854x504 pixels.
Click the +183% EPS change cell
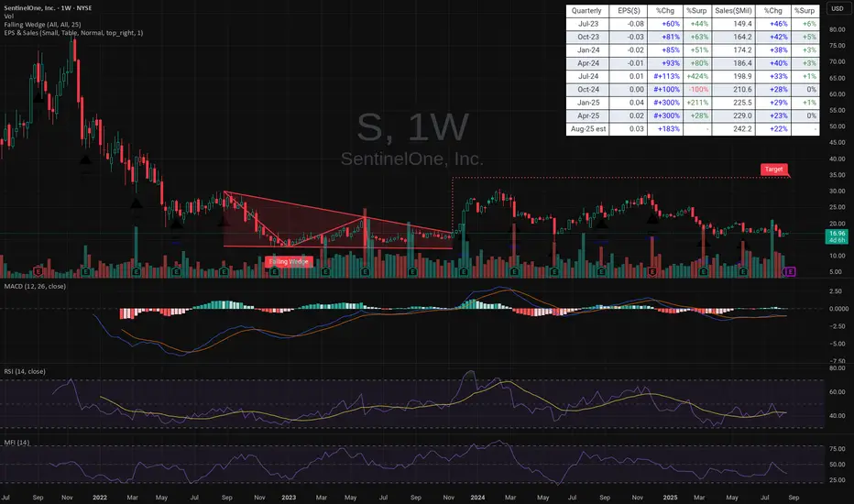(665, 129)
